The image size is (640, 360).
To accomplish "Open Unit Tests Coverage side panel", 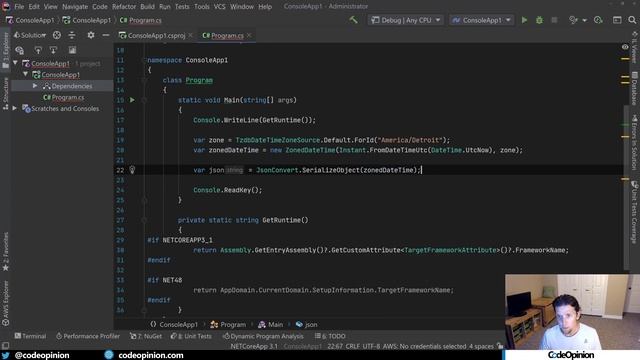I will coord(634,212).
